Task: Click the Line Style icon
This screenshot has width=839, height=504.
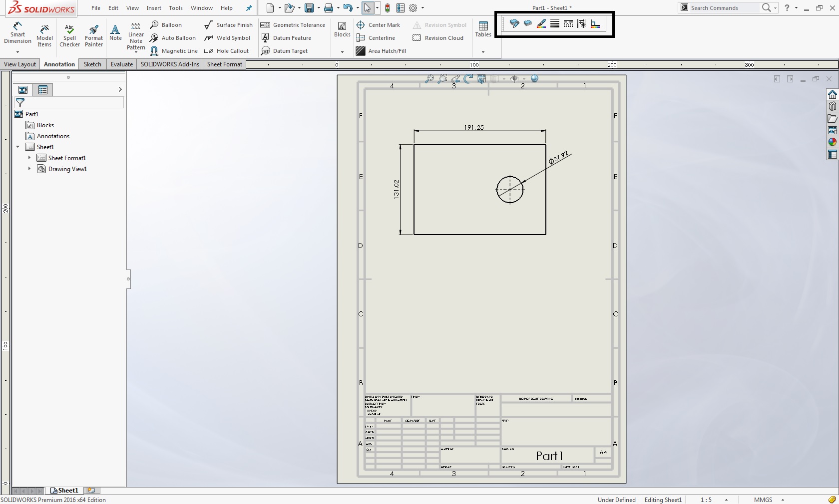Action: pyautogui.click(x=568, y=24)
